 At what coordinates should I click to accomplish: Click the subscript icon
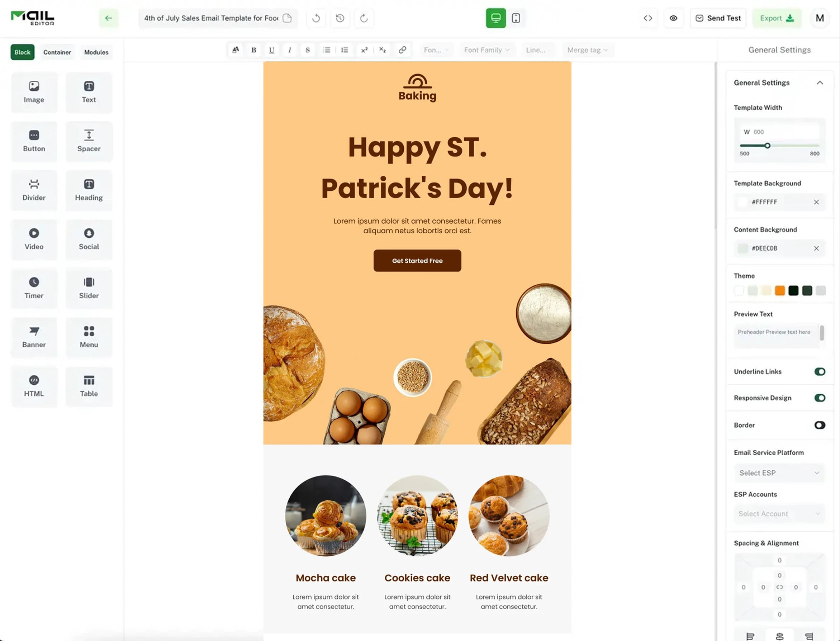[382, 50]
